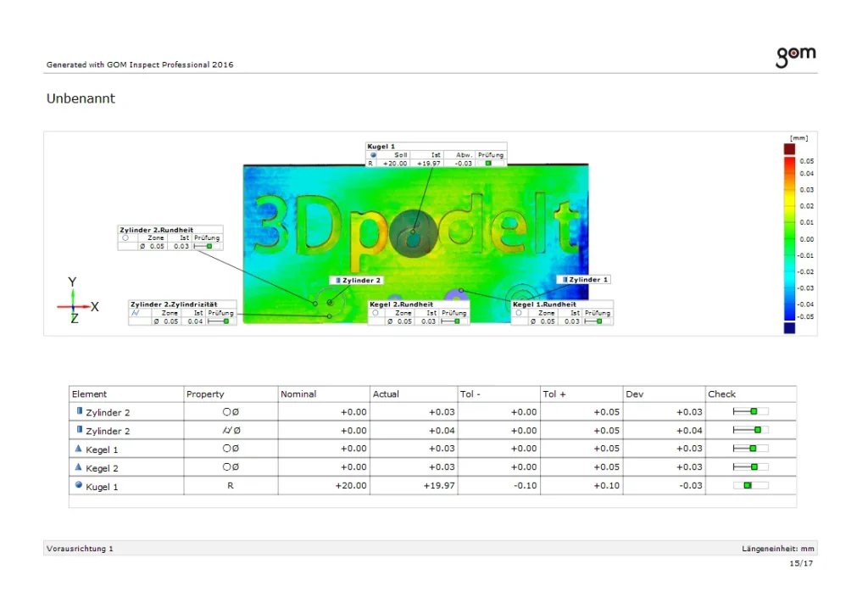Click the Kegel 1.Rundheit label title

tap(544, 304)
